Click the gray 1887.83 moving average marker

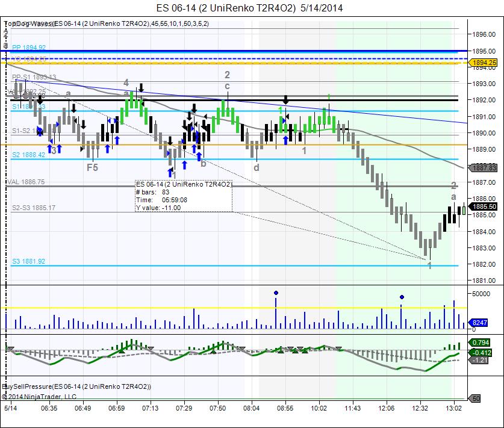pos(484,168)
